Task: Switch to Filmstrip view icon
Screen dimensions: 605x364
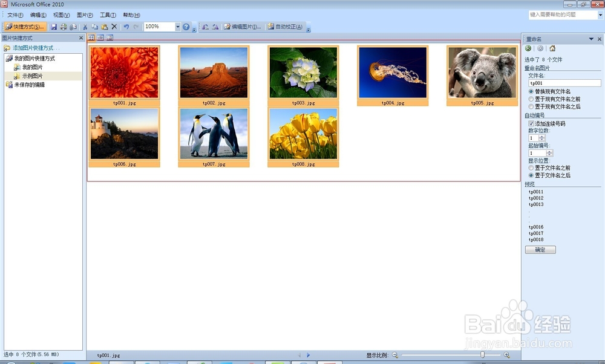Action: click(x=100, y=37)
